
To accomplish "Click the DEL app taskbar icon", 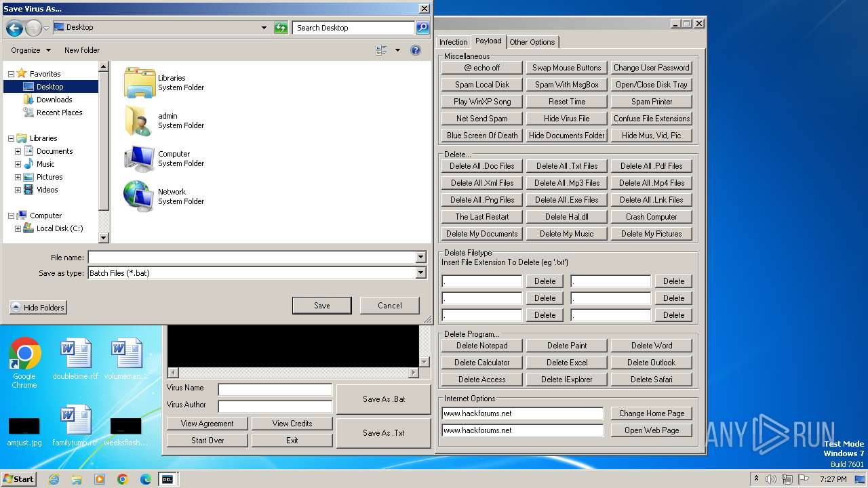I will pos(167,479).
